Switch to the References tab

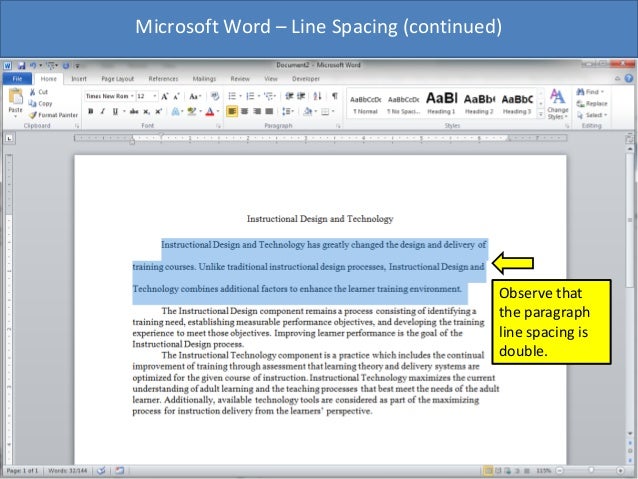pos(164,79)
